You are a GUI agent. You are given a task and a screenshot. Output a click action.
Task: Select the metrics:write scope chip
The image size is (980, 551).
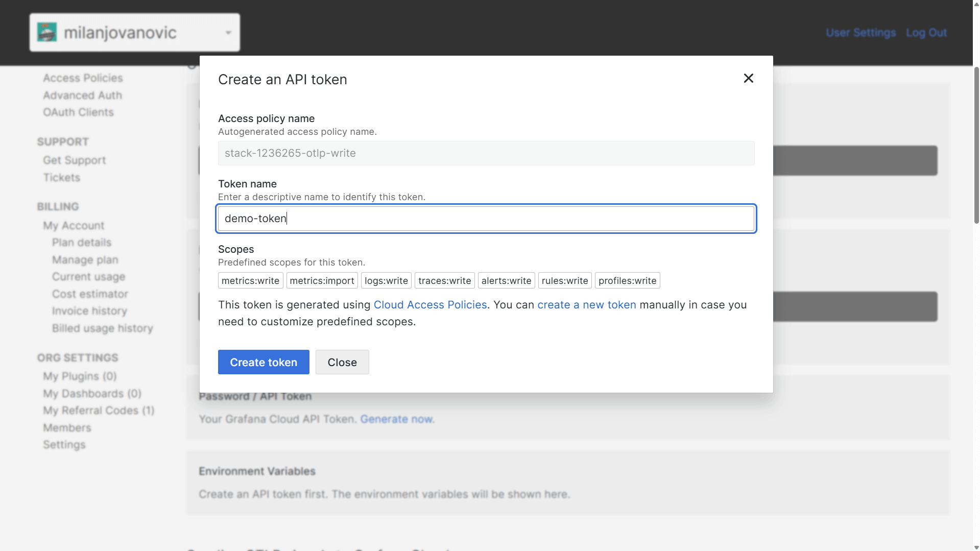250,280
